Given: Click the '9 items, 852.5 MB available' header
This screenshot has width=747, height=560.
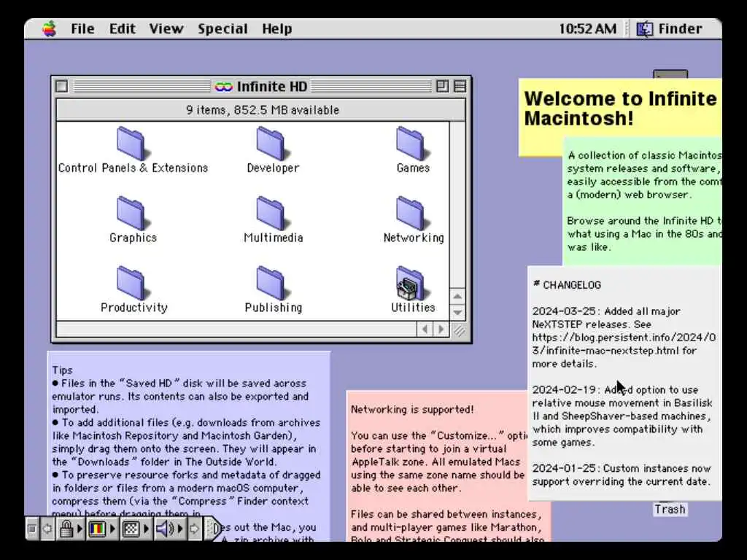Looking at the screenshot, I should click(263, 110).
